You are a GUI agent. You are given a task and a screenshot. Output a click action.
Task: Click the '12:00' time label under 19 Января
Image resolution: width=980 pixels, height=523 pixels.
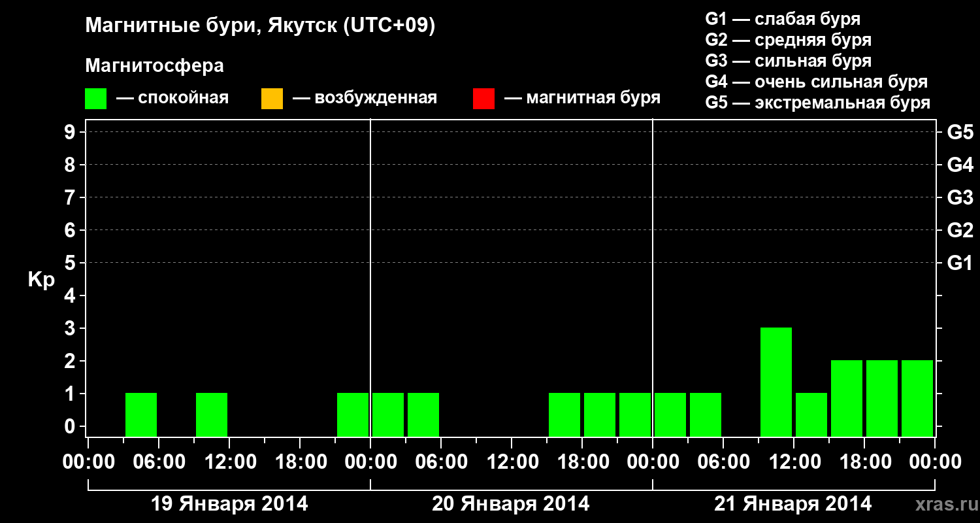click(x=229, y=462)
